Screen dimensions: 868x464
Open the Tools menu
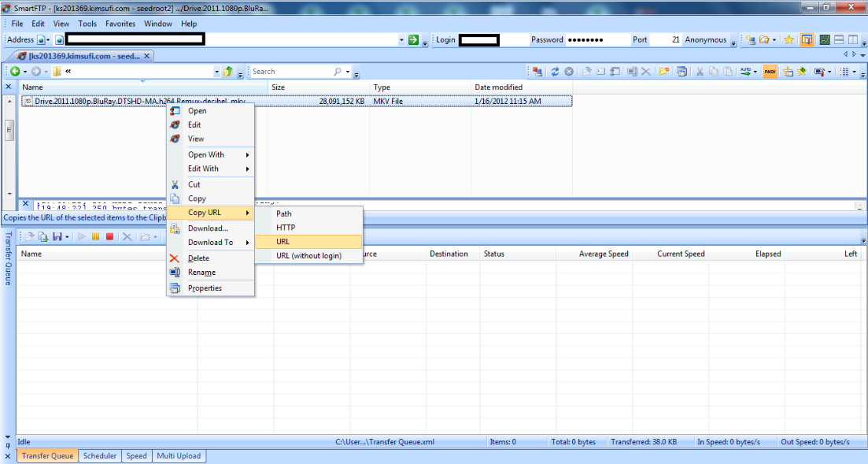pos(87,24)
